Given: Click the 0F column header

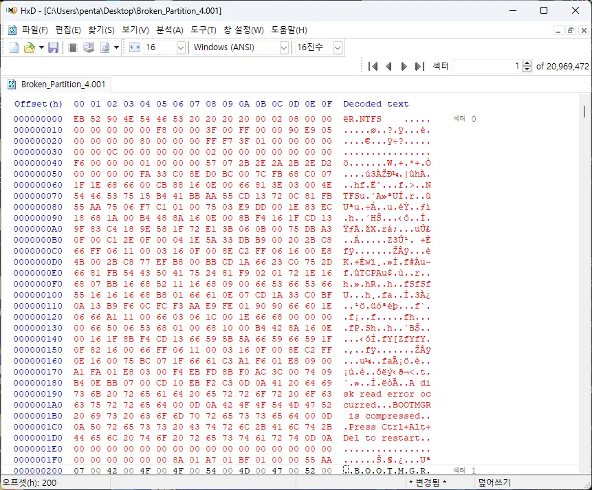Looking at the screenshot, I should pos(327,104).
